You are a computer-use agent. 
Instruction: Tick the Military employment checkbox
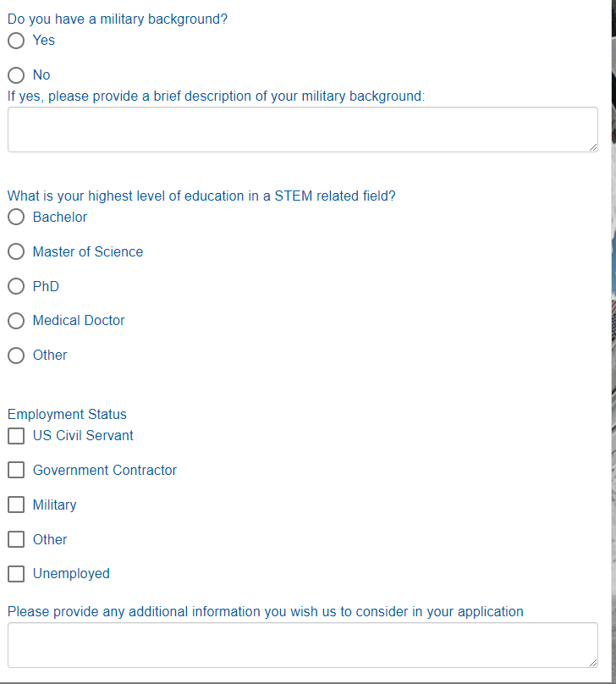click(x=16, y=505)
